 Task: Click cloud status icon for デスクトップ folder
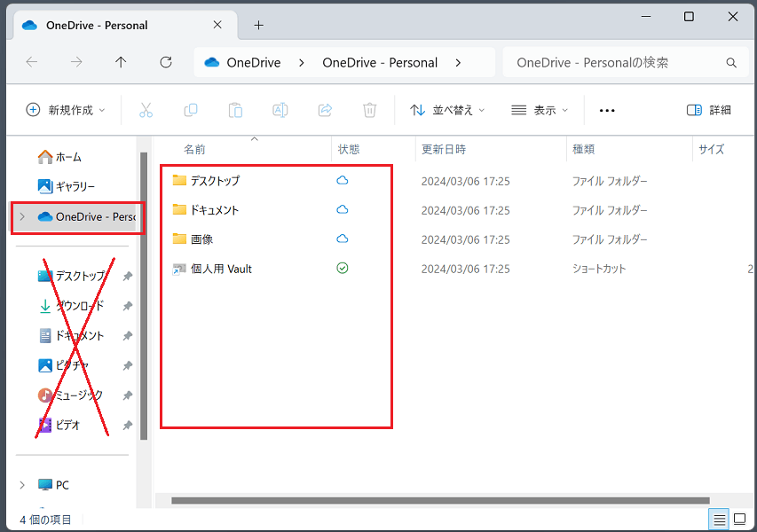point(343,180)
